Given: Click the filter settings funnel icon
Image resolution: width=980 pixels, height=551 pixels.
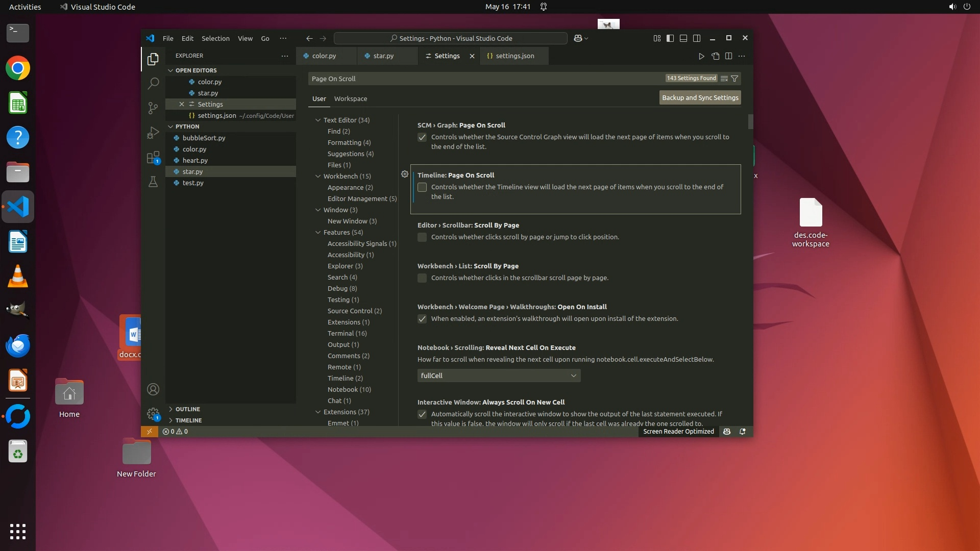Looking at the screenshot, I should point(734,79).
